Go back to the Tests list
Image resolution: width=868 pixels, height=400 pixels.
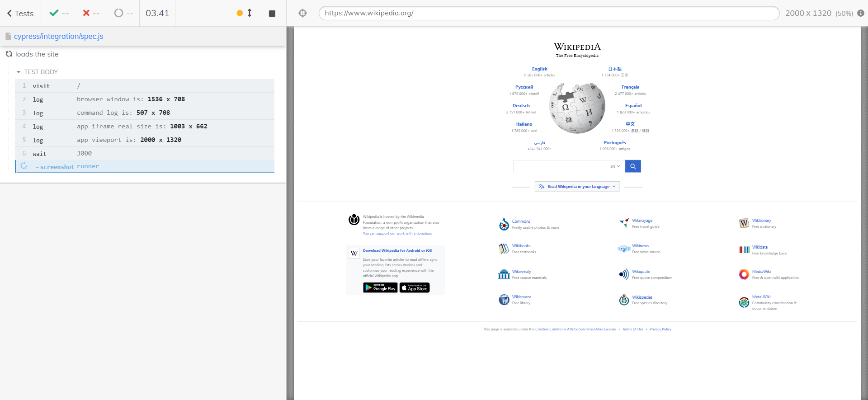tap(20, 14)
